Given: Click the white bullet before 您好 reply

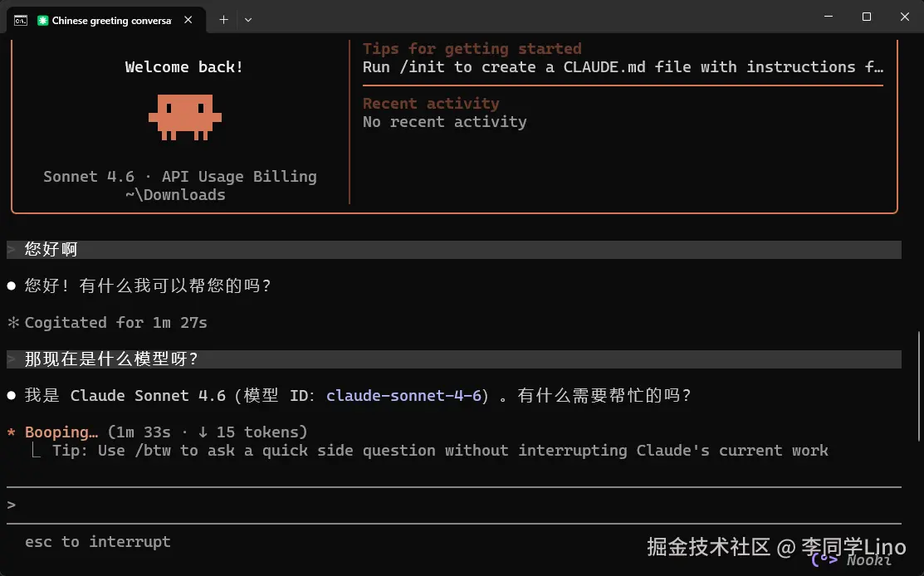Looking at the screenshot, I should click(x=11, y=286).
